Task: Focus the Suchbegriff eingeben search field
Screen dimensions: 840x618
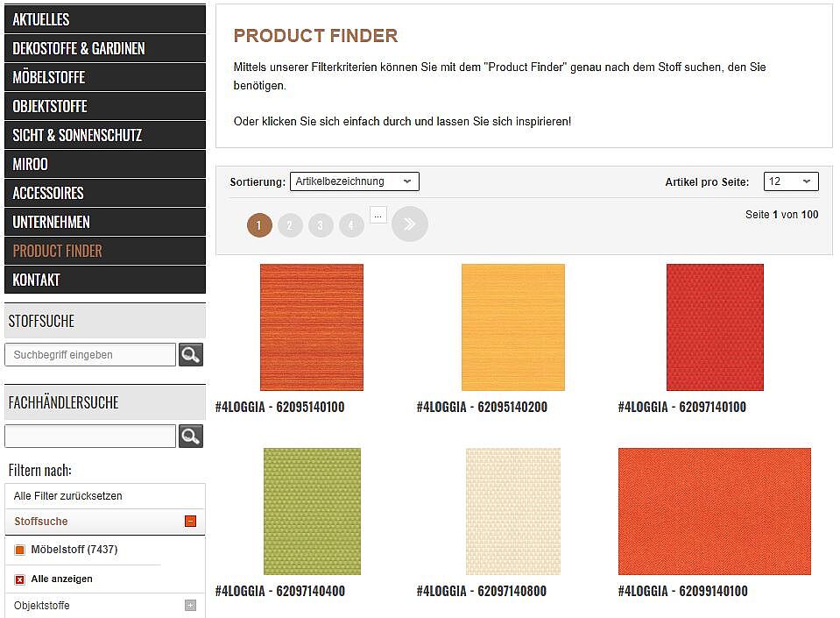Action: click(90, 355)
